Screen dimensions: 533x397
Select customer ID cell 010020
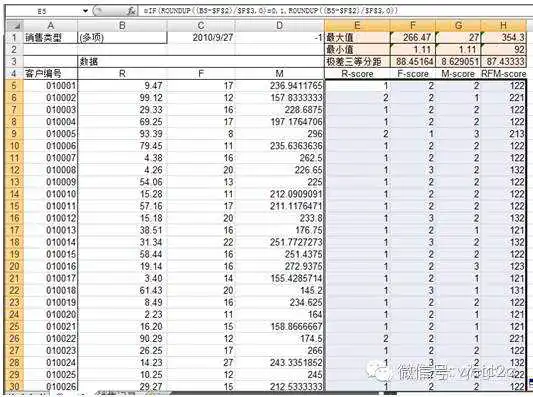coord(50,314)
